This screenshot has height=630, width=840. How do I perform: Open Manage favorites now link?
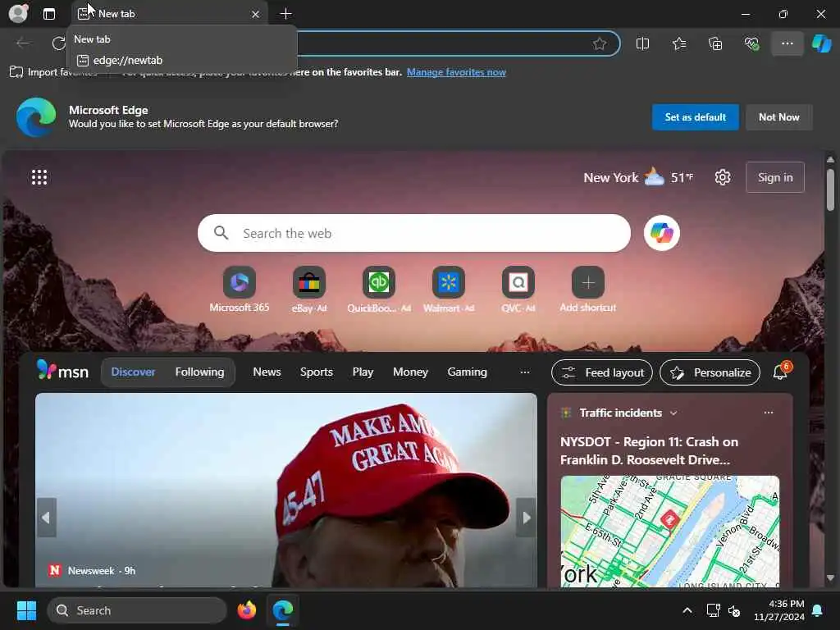[456, 72]
